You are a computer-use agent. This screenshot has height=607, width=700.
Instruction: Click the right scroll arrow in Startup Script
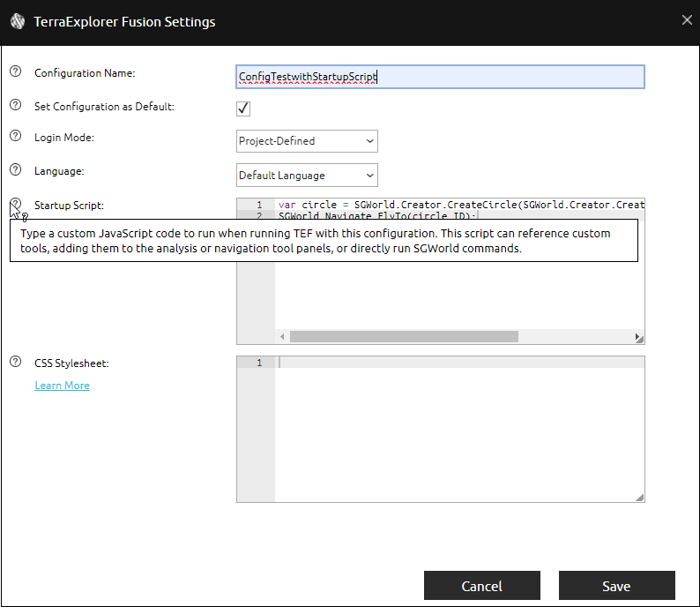[637, 337]
